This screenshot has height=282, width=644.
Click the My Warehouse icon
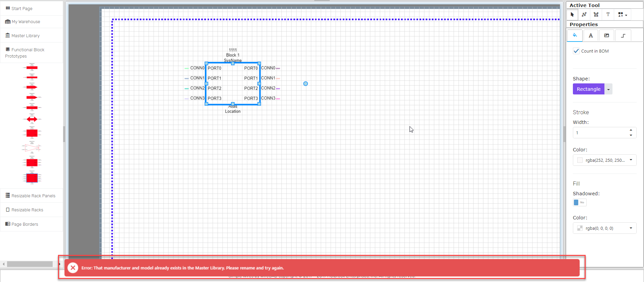8,21
